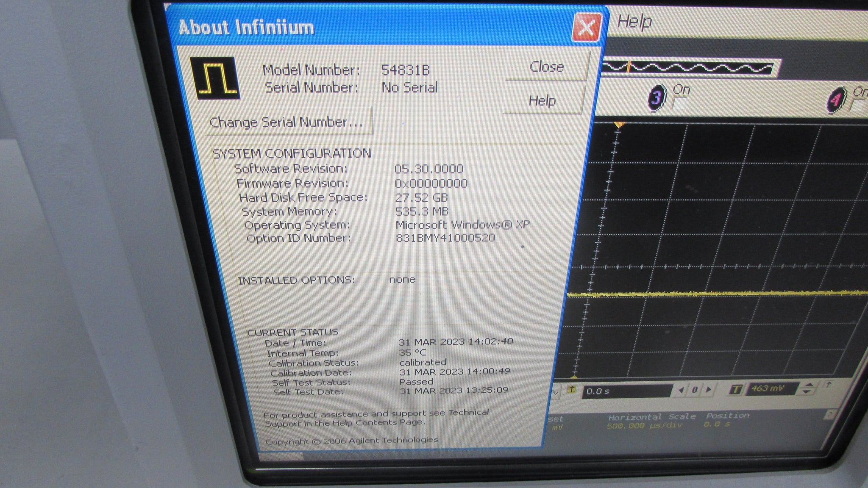The image size is (868, 488).
Task: Click the left arrow beside the zero button
Action: point(681,390)
